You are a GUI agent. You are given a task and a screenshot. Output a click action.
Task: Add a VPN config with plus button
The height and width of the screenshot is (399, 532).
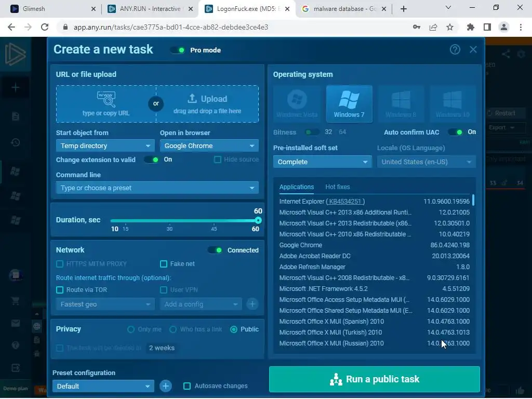(x=252, y=304)
